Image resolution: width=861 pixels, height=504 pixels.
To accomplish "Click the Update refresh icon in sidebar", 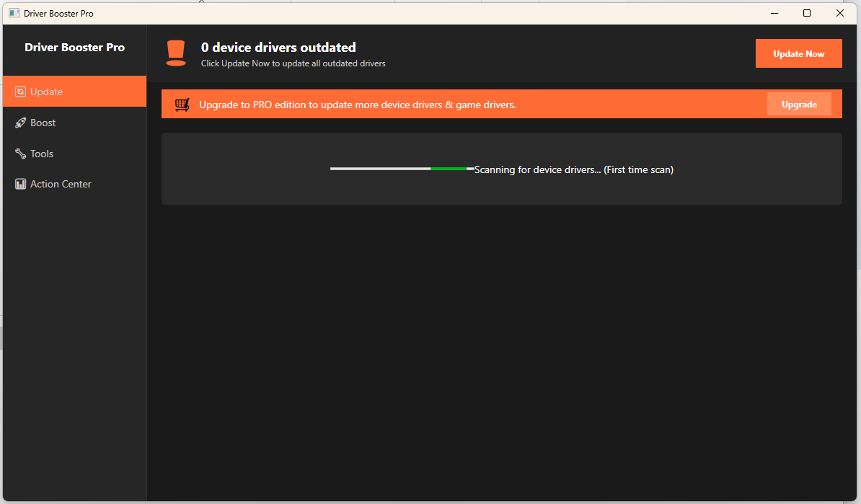I will (20, 92).
